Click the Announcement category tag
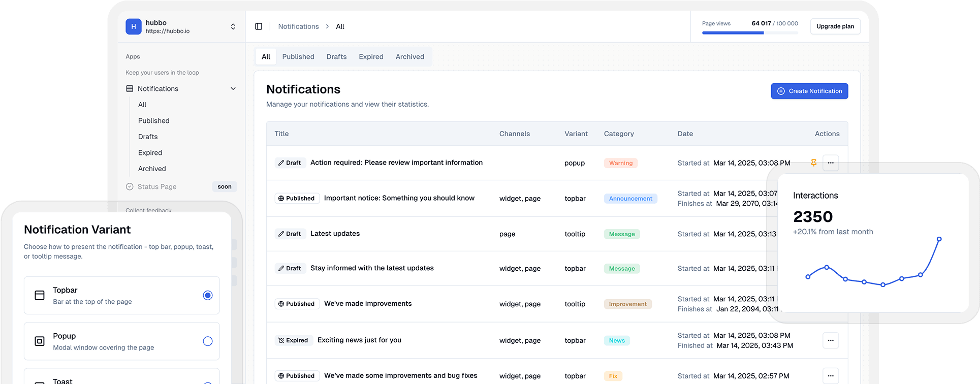Viewport: 980px width, 384px height. (x=630, y=199)
